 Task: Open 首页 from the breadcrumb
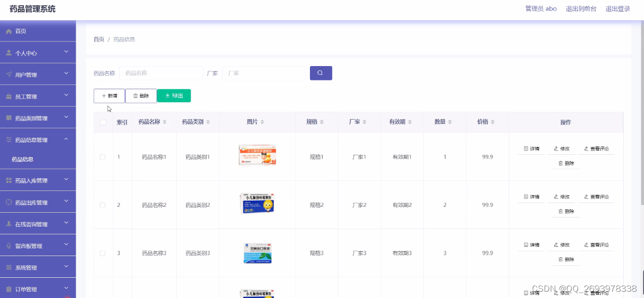[98, 39]
